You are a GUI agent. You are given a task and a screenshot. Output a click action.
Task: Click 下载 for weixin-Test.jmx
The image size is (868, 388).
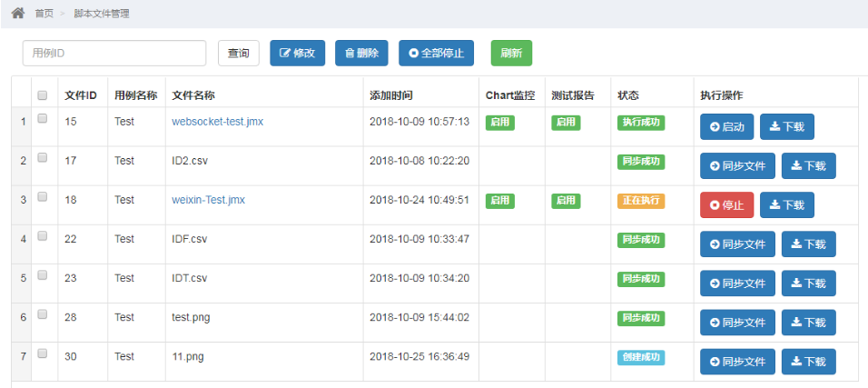pyautogui.click(x=786, y=205)
